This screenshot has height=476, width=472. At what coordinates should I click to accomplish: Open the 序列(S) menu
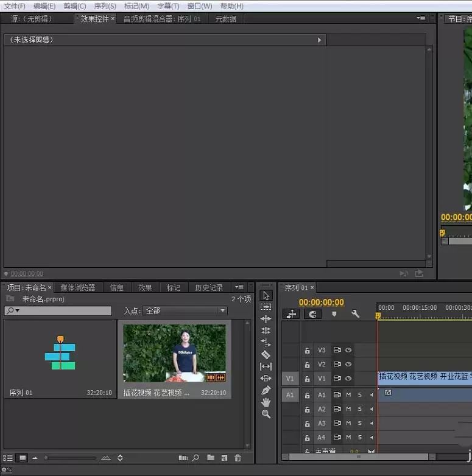click(105, 6)
